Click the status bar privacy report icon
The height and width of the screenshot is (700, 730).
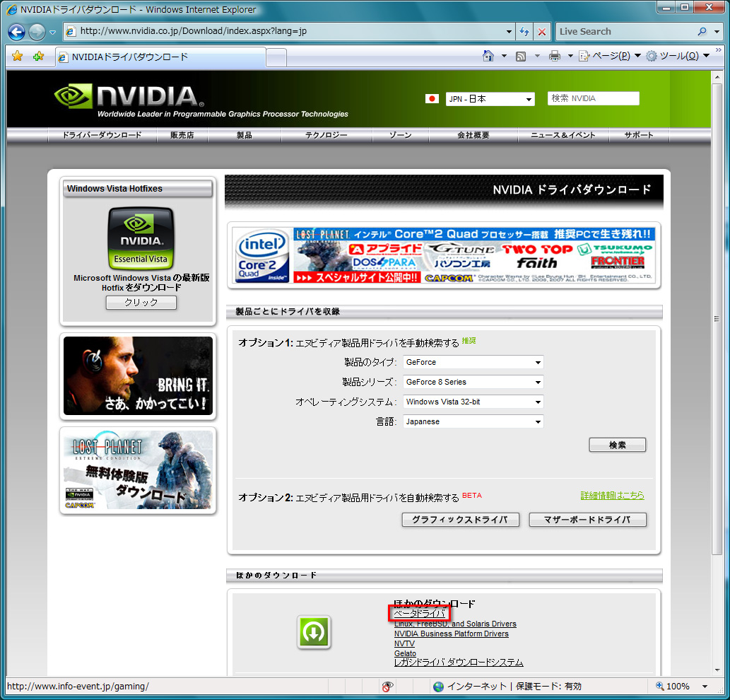pyautogui.click(x=387, y=686)
